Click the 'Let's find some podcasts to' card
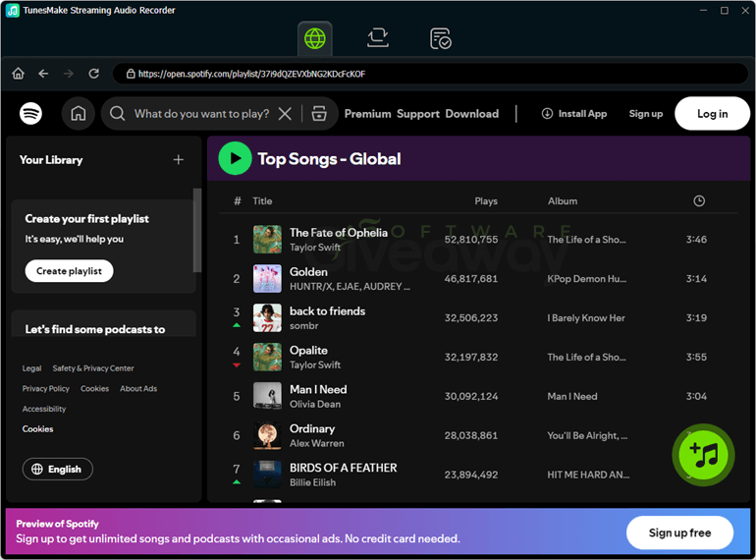This screenshot has width=756, height=560. (x=104, y=323)
